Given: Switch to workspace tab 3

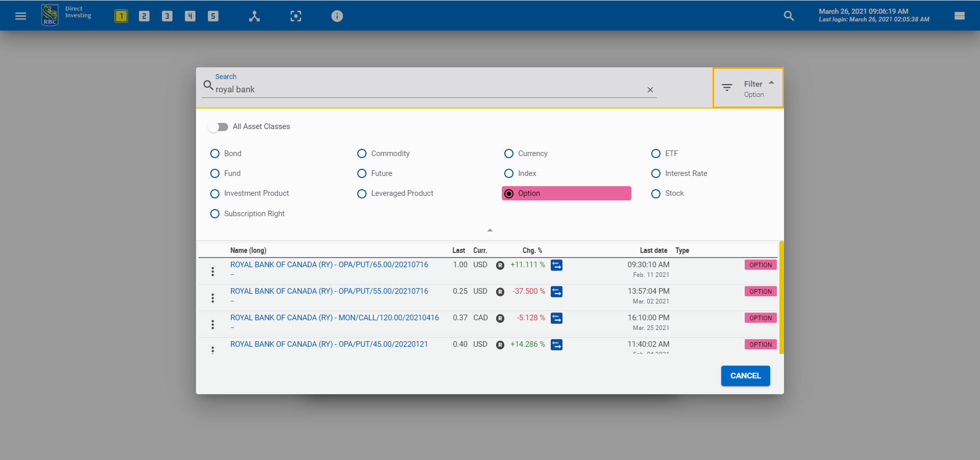Looking at the screenshot, I should point(167,16).
